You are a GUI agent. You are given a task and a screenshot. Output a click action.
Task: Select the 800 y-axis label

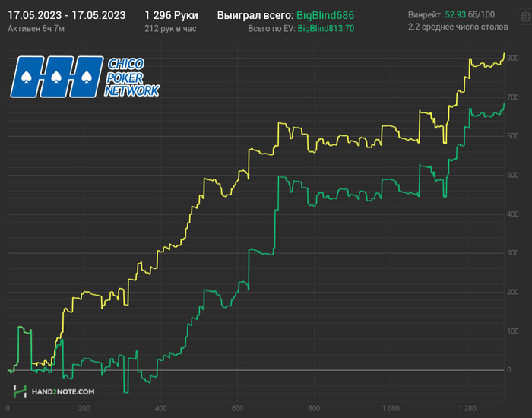pyautogui.click(x=513, y=59)
